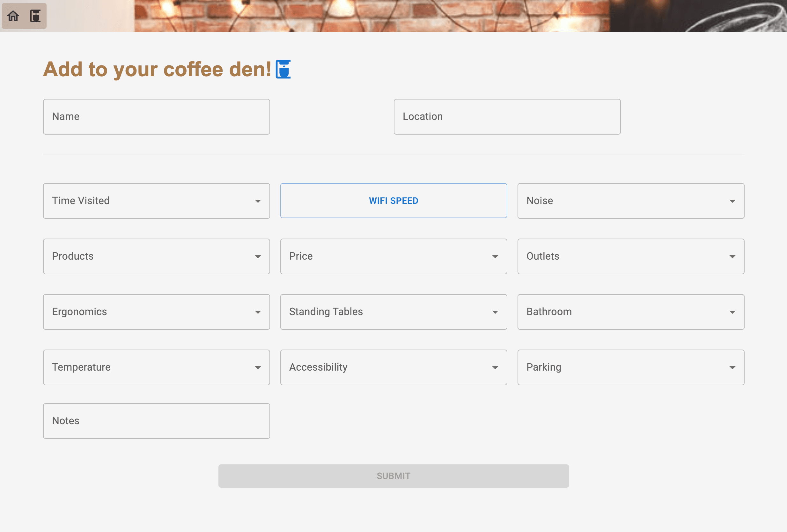787x532 pixels.
Task: Click the home navigation icon top-left
Action: click(13, 15)
